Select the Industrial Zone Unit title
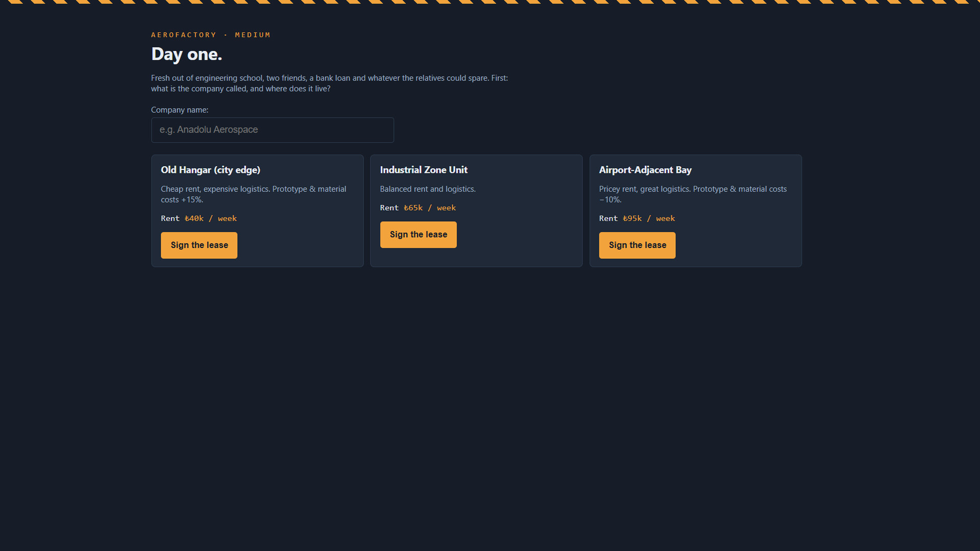 coord(424,170)
